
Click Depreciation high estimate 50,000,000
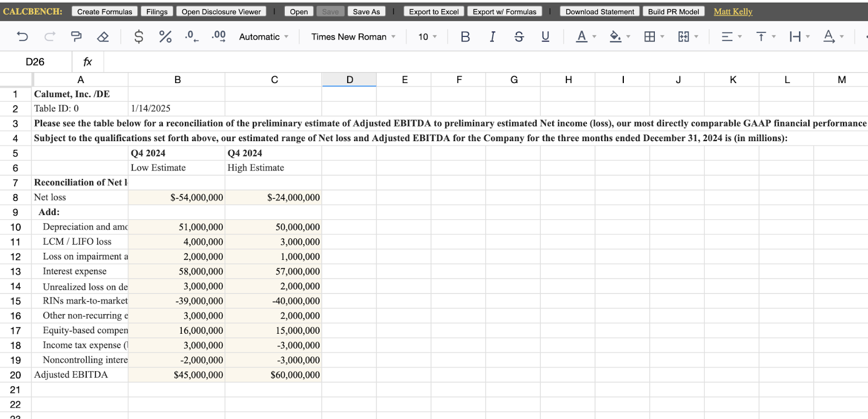click(273, 227)
